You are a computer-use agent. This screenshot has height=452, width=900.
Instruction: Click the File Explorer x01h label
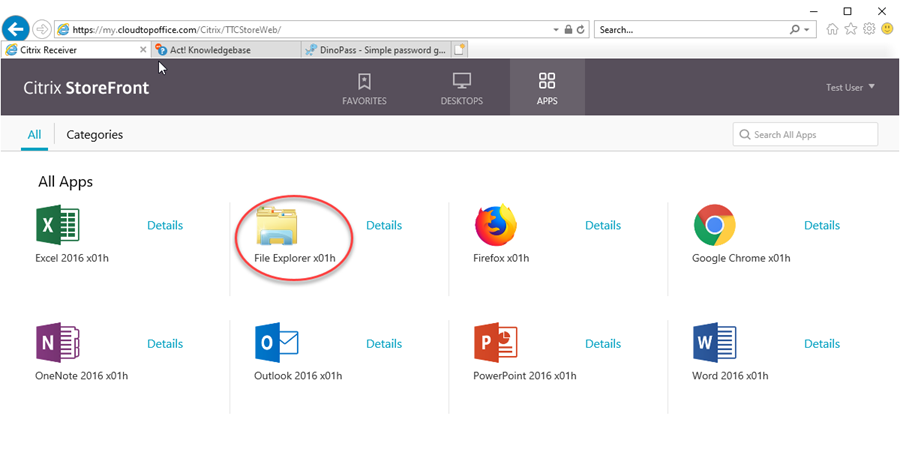click(294, 258)
